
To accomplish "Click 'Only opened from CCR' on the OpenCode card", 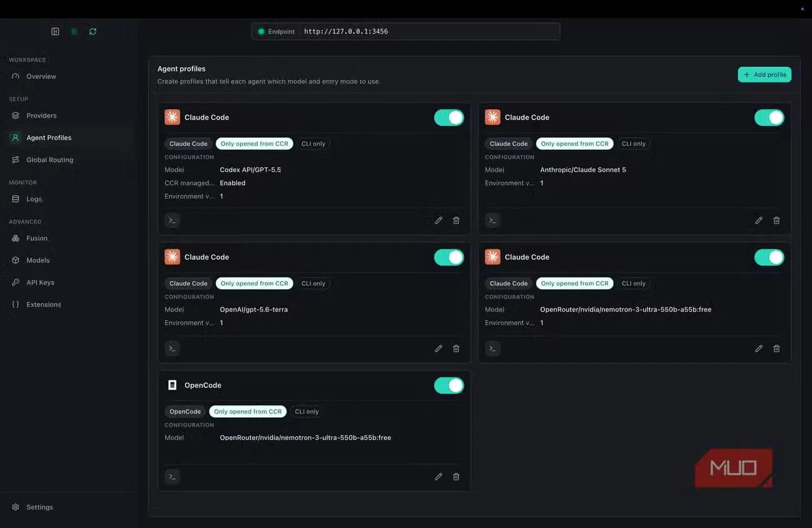I will point(248,412).
